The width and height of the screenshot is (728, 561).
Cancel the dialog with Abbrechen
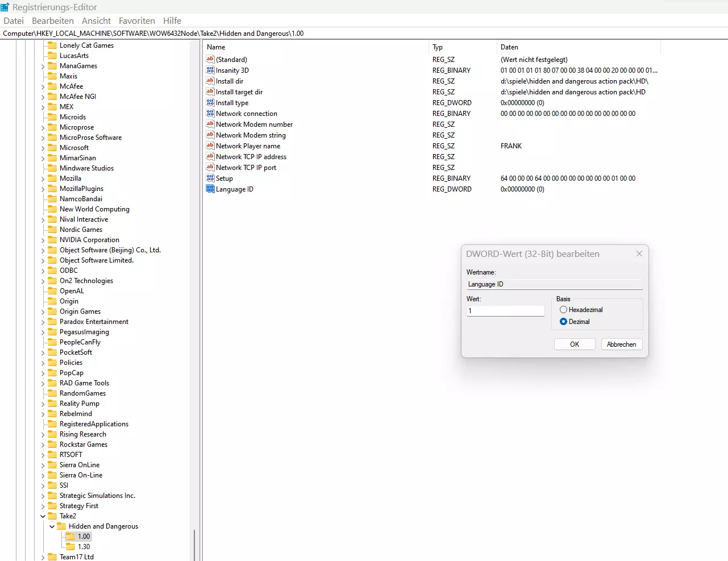[x=622, y=344]
